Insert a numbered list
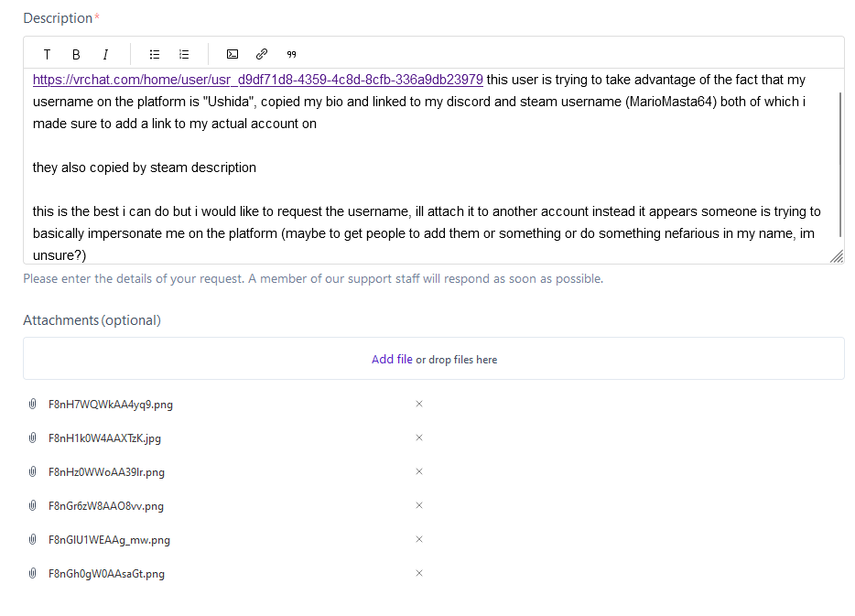Screen dimensions: 855x616 tap(184, 55)
